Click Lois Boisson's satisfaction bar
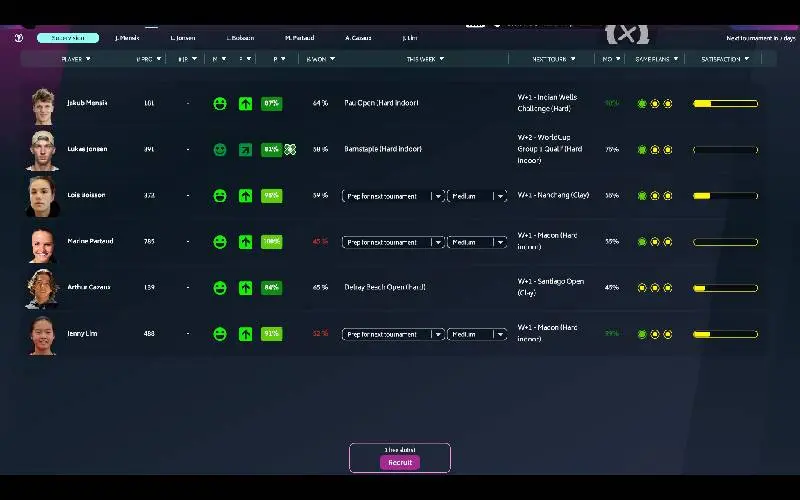800x500 pixels. [725, 196]
